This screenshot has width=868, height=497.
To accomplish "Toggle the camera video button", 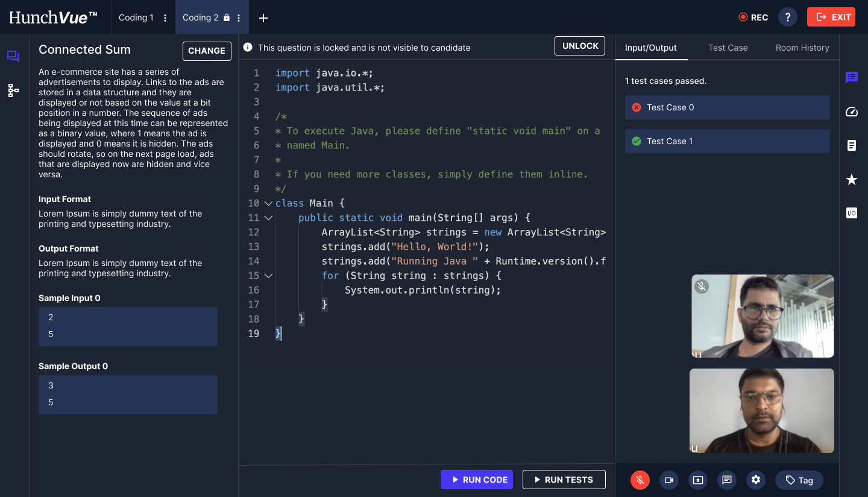I will (x=669, y=480).
